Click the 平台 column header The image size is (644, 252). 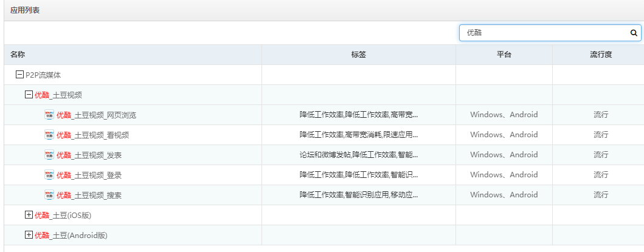[504, 55]
